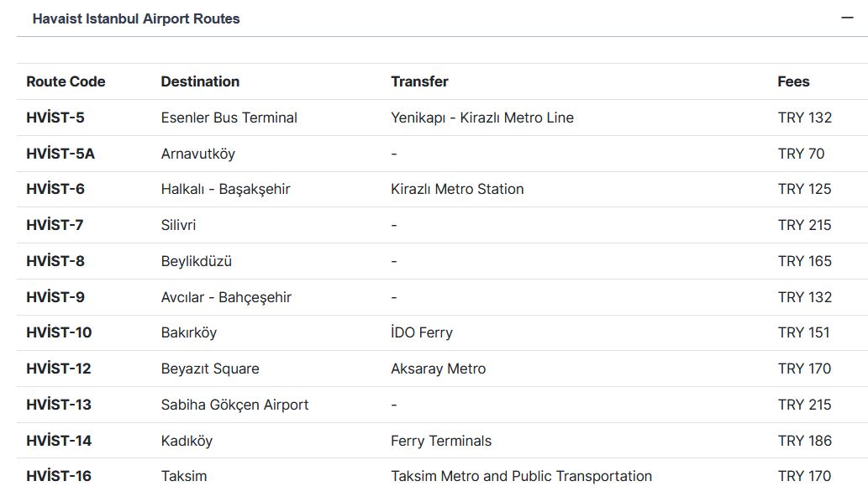
Task: Select the Route Code column header
Action: [x=66, y=81]
